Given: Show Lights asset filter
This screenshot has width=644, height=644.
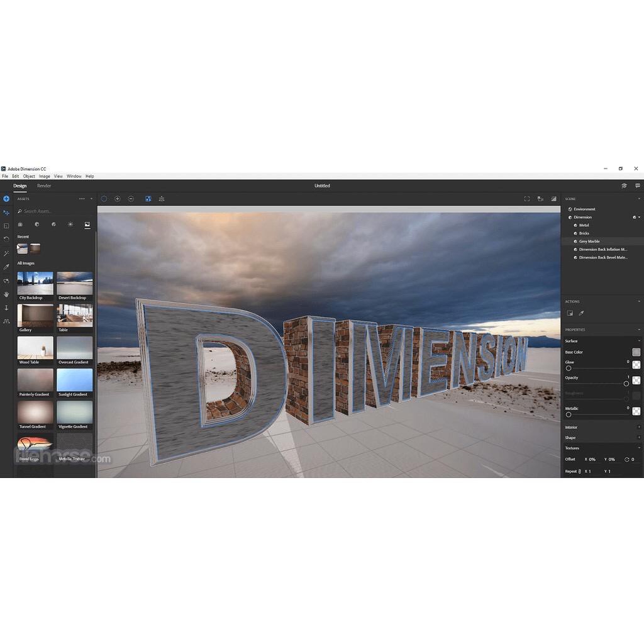Looking at the screenshot, I should (x=70, y=225).
